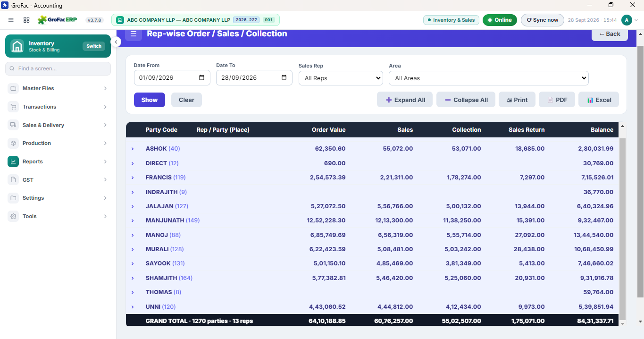
Task: Click MANOJ balance 13,44,540.00
Action: pyautogui.click(x=594, y=235)
